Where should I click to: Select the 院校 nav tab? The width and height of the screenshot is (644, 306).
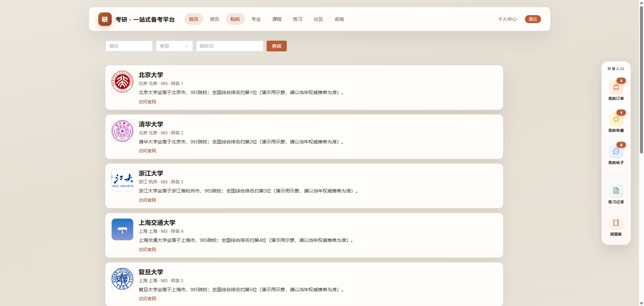(235, 19)
